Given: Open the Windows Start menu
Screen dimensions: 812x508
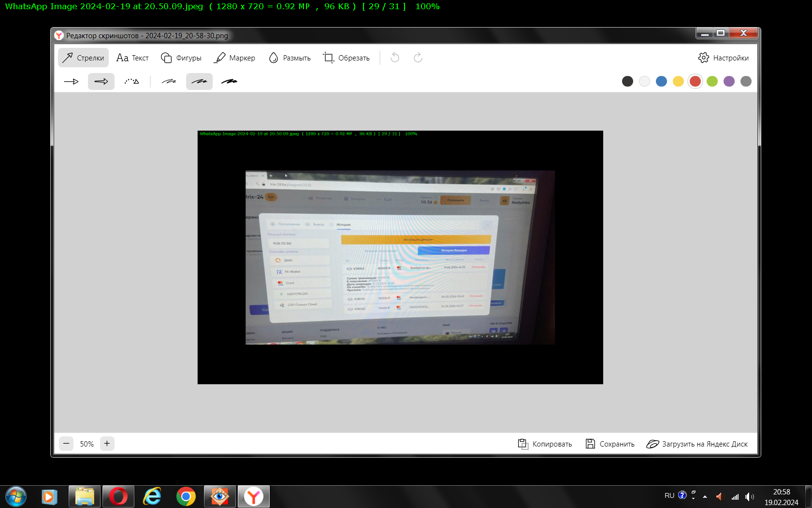Looking at the screenshot, I should point(16,496).
